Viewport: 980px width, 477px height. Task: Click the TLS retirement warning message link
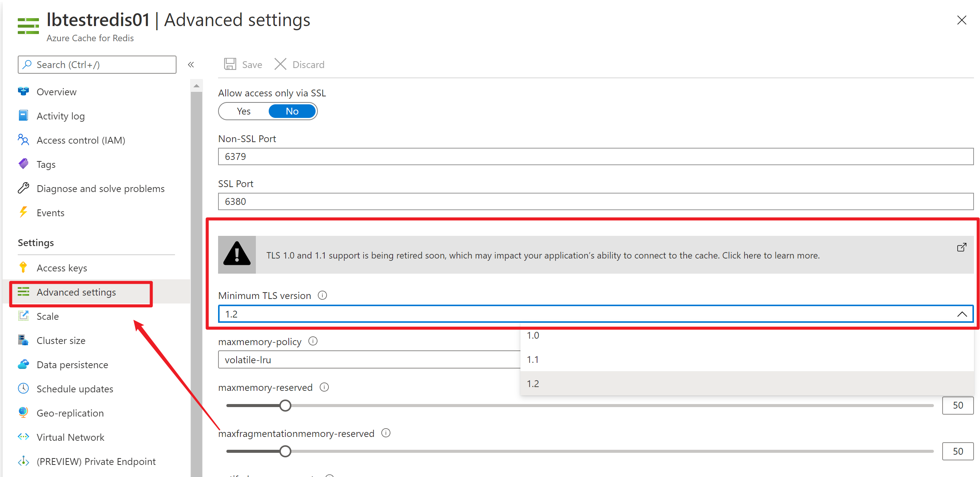543,255
